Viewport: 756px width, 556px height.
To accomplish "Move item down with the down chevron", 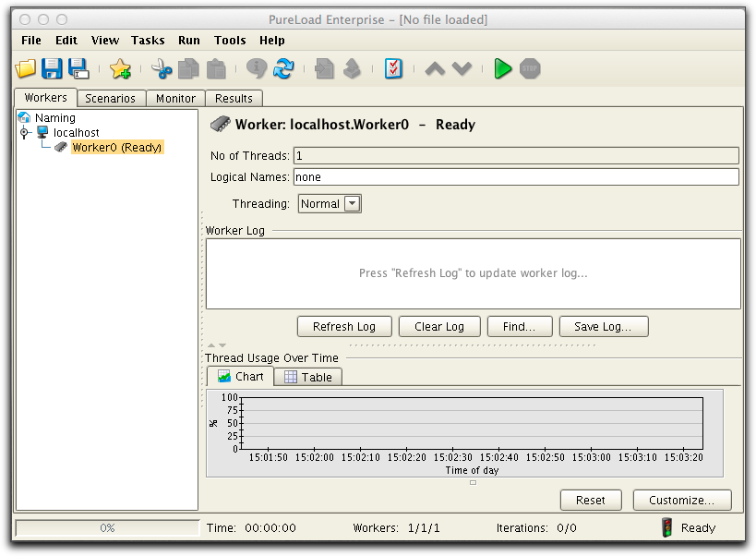I will click(x=462, y=68).
